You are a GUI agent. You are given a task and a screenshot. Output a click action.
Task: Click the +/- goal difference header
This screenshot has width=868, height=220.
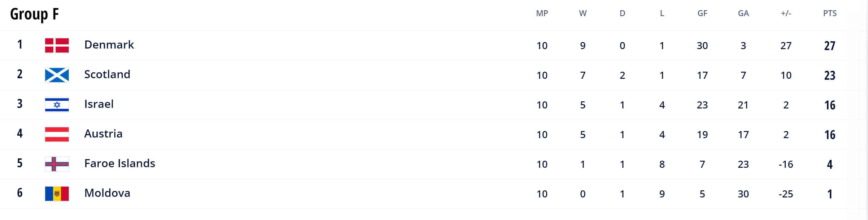point(786,14)
